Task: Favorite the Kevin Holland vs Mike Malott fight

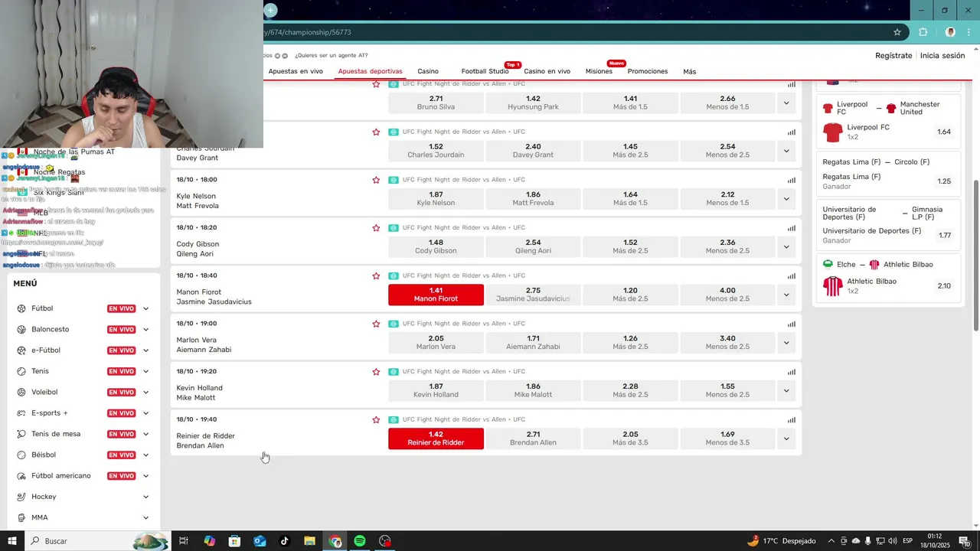Action: pyautogui.click(x=376, y=372)
